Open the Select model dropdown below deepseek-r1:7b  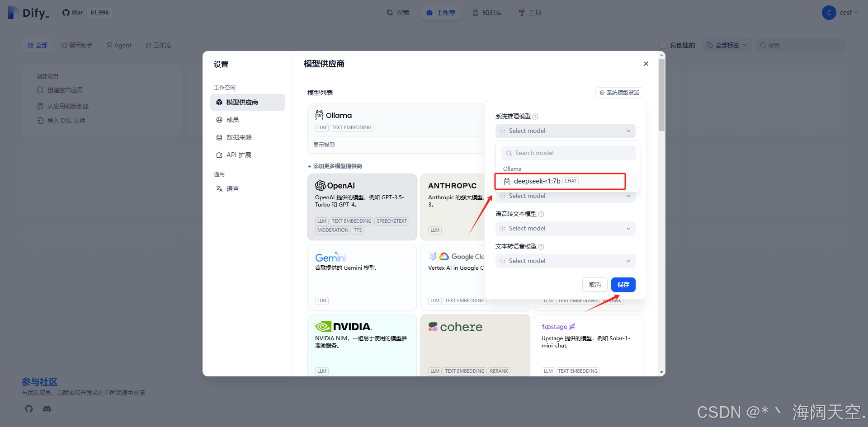point(566,196)
